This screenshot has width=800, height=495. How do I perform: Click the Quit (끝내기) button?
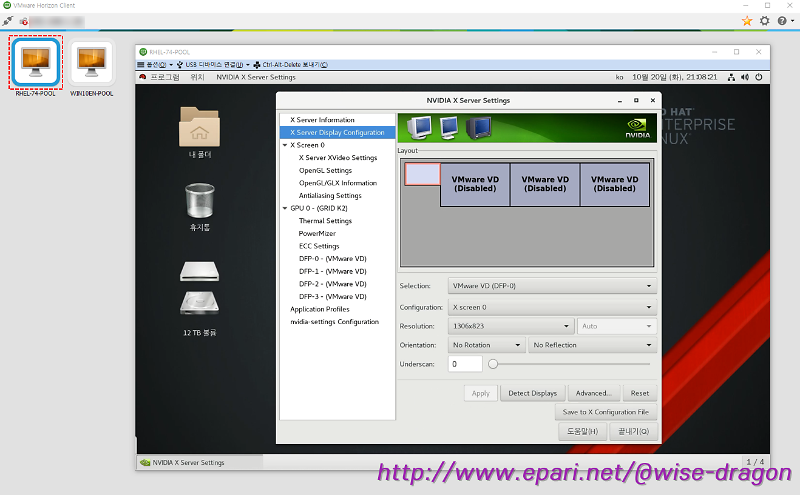[x=633, y=431]
